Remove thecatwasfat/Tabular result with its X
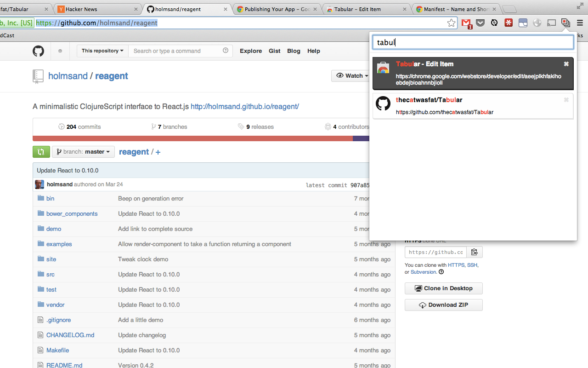The height and width of the screenshot is (368, 588). tap(566, 100)
